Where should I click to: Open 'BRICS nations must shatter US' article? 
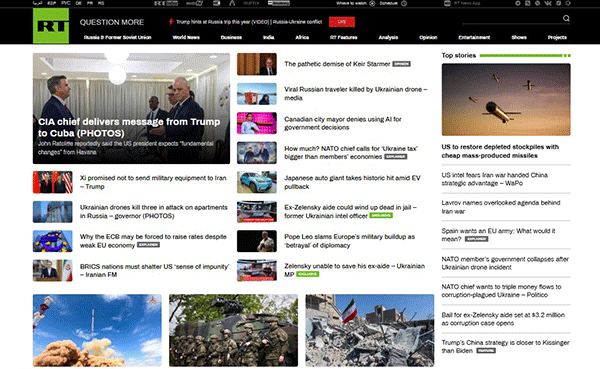click(x=154, y=270)
